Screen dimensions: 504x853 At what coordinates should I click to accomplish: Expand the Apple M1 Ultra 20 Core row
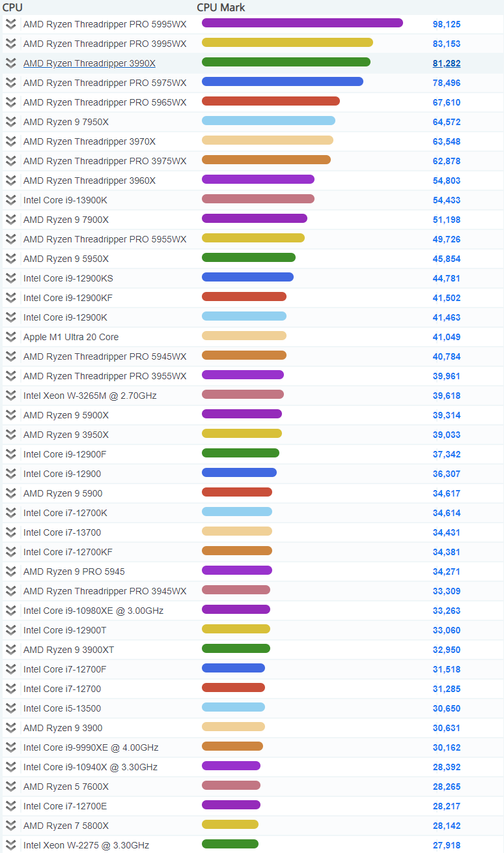pos(10,337)
